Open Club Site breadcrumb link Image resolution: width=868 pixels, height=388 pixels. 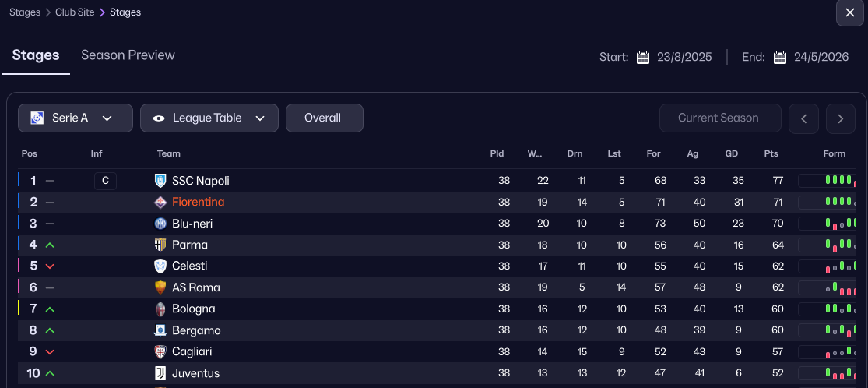[75, 12]
